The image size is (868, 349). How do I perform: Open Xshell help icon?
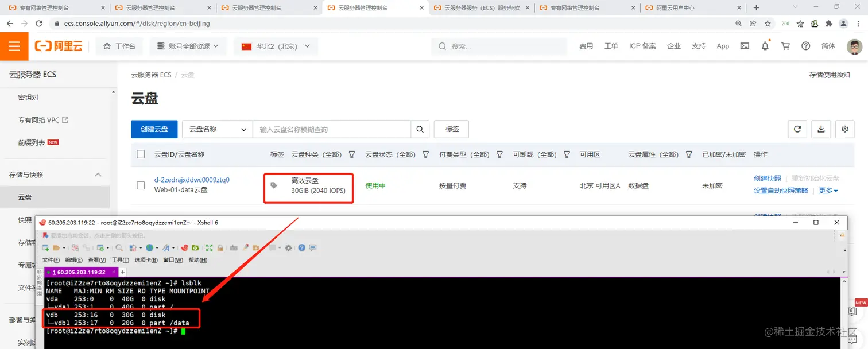click(x=301, y=248)
